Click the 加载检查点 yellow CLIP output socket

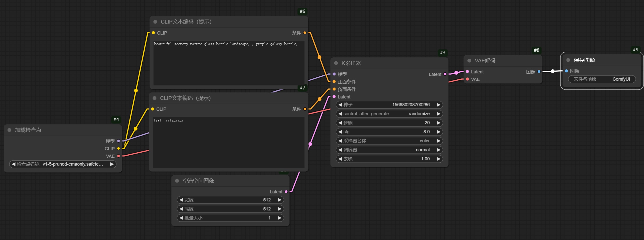click(x=118, y=149)
